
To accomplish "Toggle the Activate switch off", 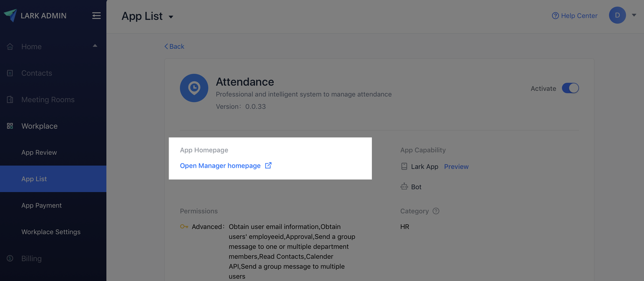I will click(x=570, y=88).
